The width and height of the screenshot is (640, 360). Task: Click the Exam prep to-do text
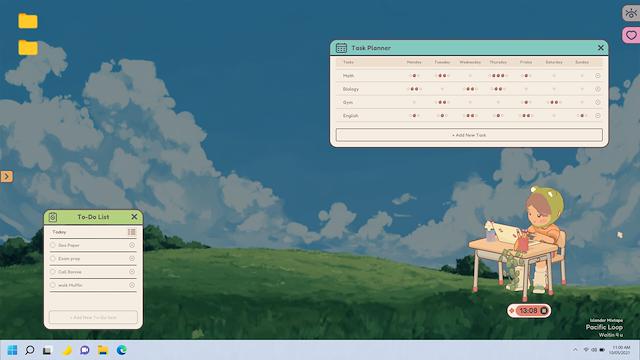pyautogui.click(x=69, y=259)
